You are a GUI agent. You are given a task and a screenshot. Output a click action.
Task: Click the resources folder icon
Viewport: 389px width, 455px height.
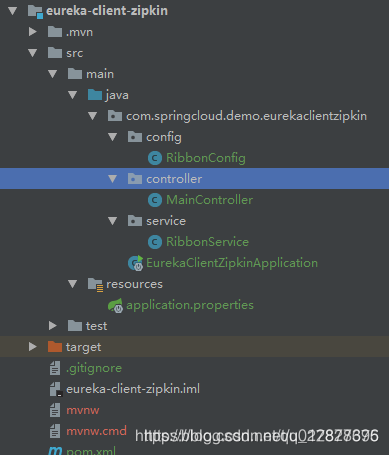pos(96,285)
